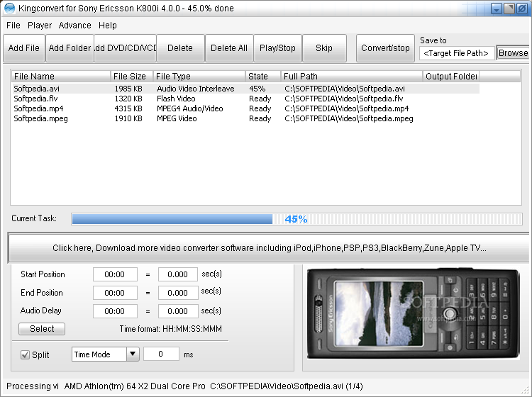Click the Convert/stop button

385,48
